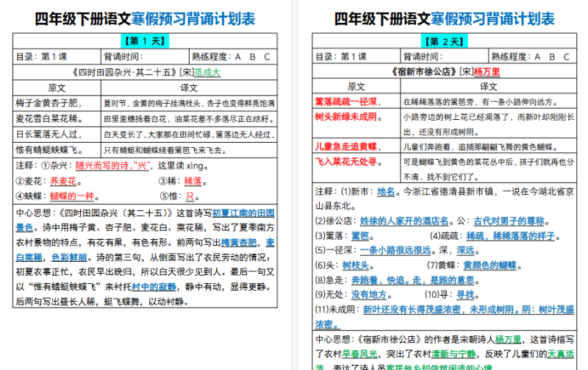Click the red line '树头新绿未成阴。'
588x370 pixels.
tap(348, 117)
